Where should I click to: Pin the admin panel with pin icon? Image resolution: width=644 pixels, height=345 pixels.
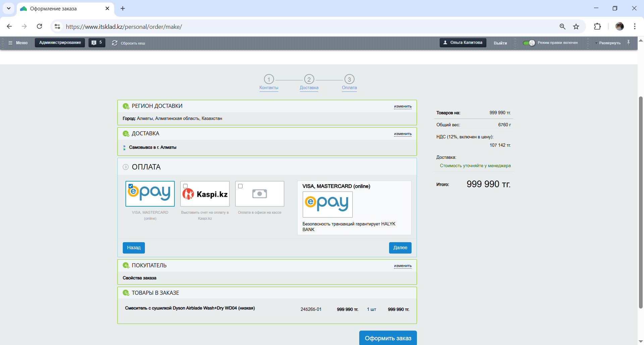(629, 43)
